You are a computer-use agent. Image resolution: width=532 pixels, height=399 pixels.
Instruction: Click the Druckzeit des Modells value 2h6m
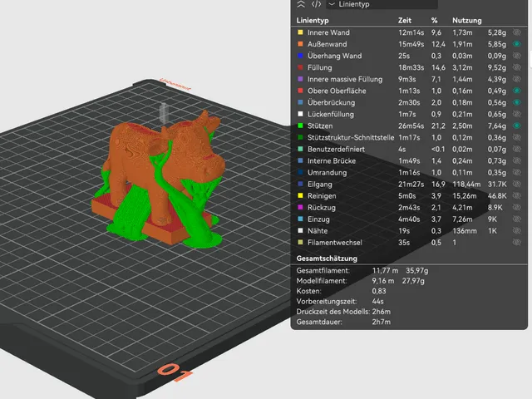point(381,312)
